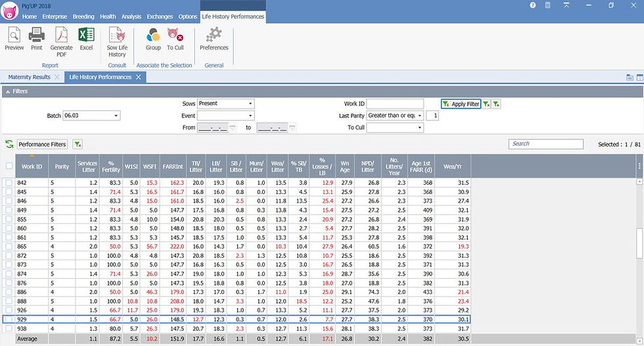Click the Pig'UP pig logo

[9, 11]
